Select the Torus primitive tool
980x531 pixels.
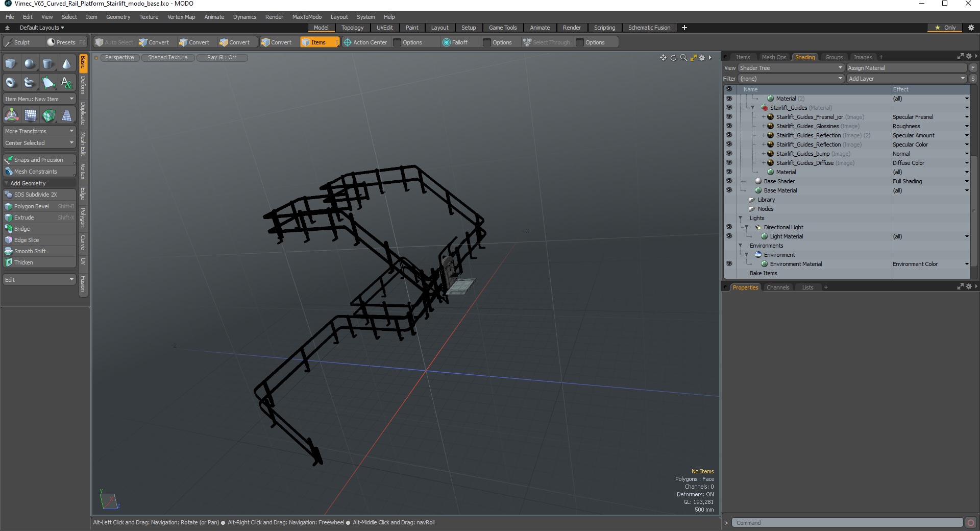[11, 82]
